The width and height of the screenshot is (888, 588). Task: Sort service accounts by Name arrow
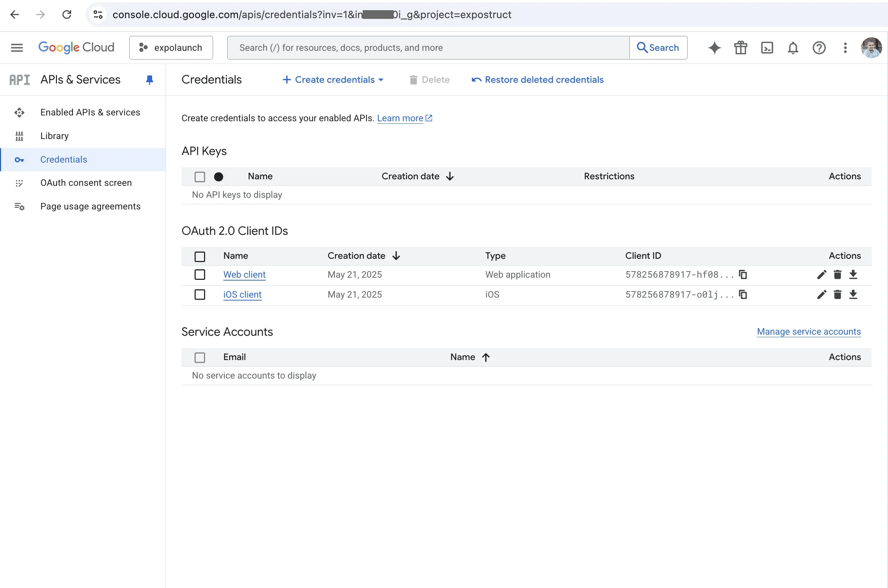coord(486,357)
